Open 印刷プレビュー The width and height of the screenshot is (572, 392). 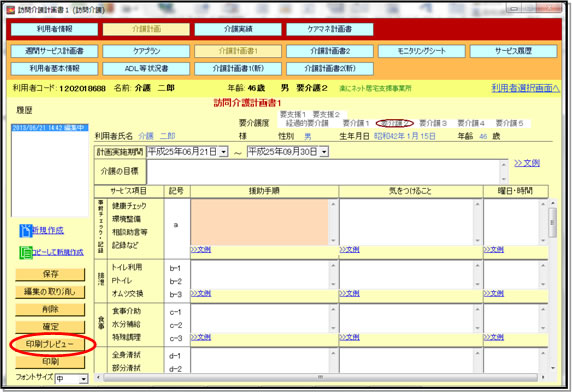pos(50,344)
